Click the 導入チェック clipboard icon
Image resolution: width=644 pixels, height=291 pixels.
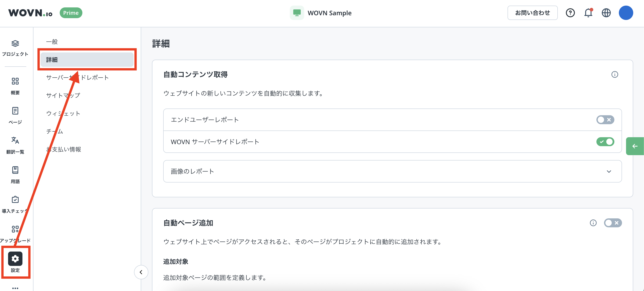tap(15, 200)
